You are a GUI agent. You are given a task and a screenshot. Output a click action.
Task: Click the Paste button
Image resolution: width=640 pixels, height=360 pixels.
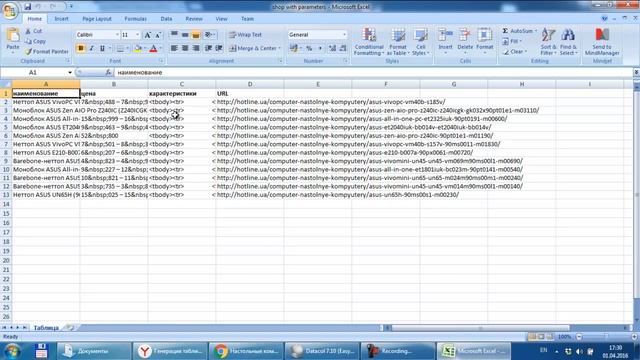tap(13, 41)
